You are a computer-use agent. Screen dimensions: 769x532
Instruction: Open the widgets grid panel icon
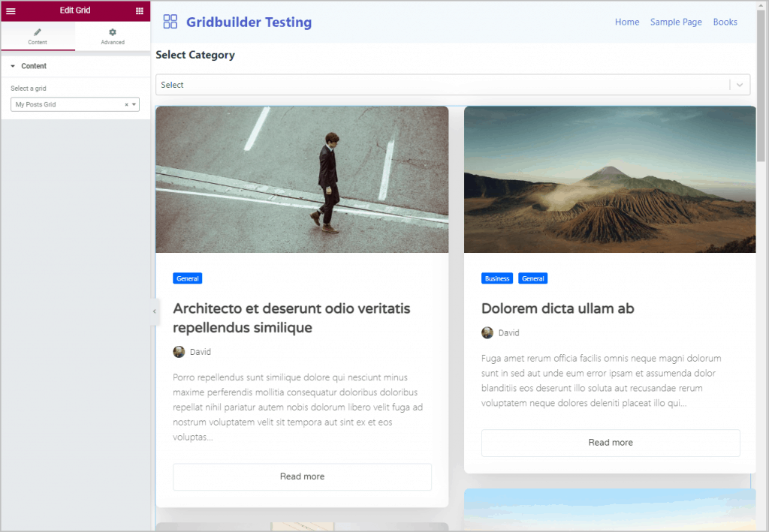point(140,11)
